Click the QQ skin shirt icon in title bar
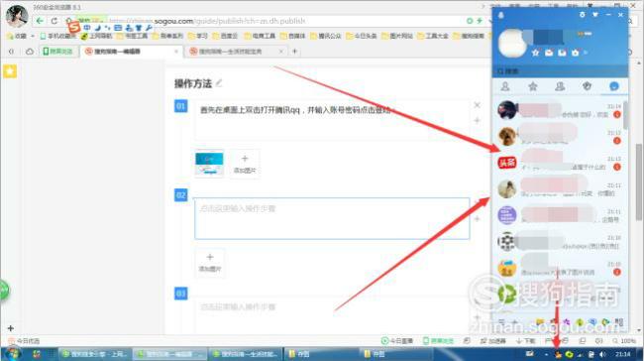Viewport: 644px width, 361px height. tap(595, 15)
